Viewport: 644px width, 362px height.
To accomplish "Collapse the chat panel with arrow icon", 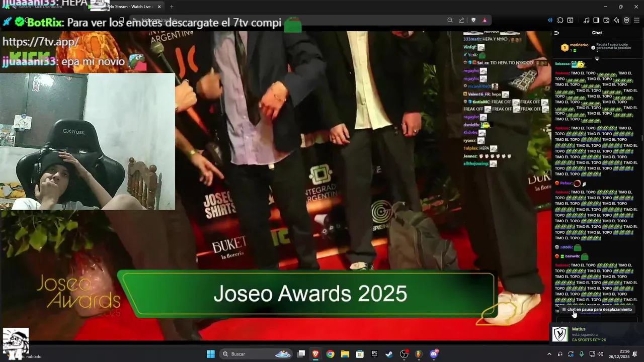I will [556, 33].
